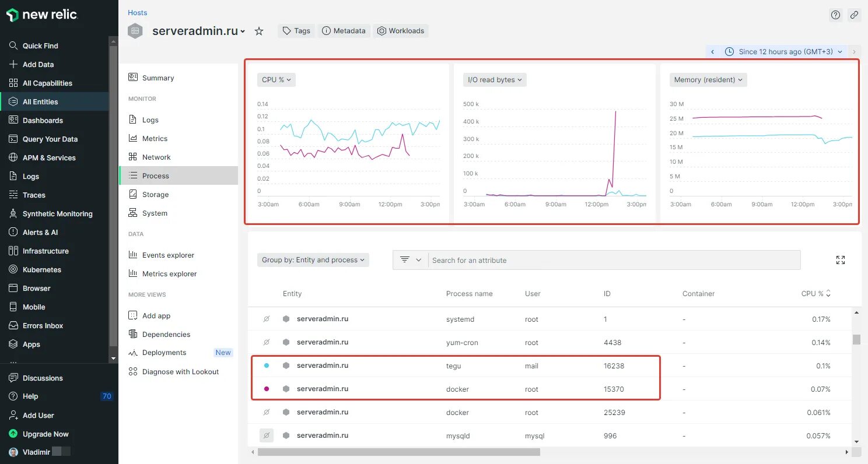This screenshot has height=464, width=868.
Task: Open the Tags button
Action: click(x=296, y=31)
